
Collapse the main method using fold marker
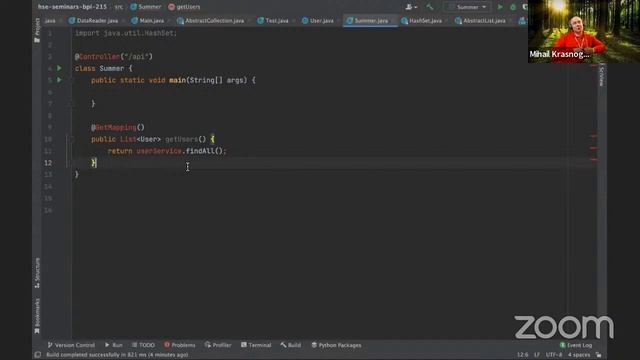click(x=71, y=80)
